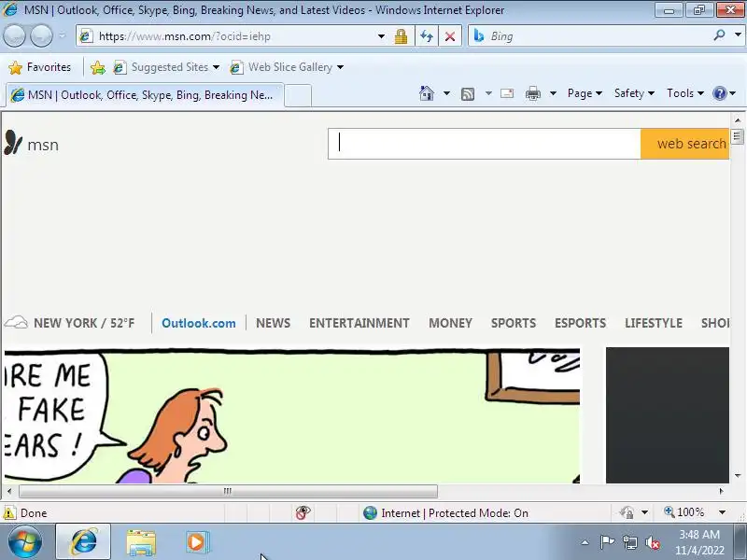Expand the address bar autocomplete dropdown
Screen dimensions: 747x560
381,36
